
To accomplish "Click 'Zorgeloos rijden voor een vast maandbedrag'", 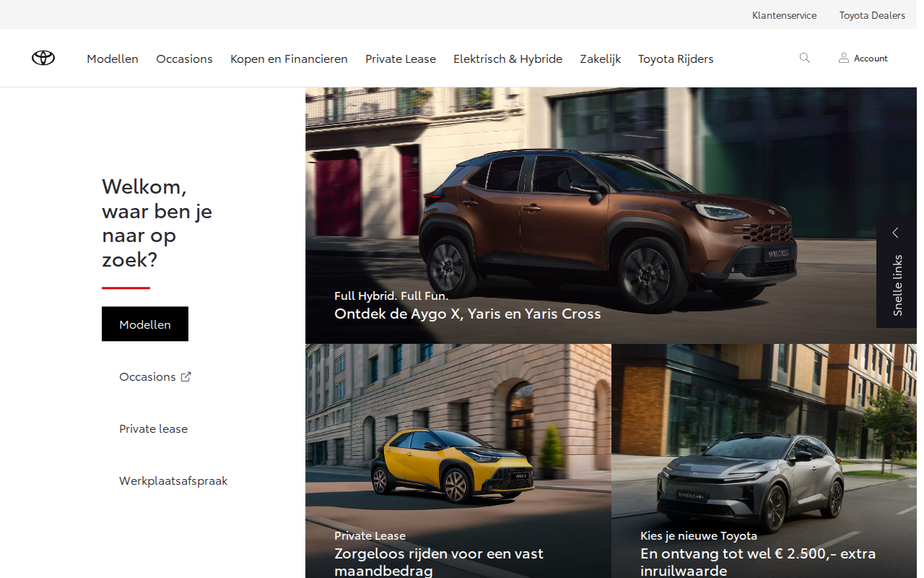I will [x=439, y=562].
